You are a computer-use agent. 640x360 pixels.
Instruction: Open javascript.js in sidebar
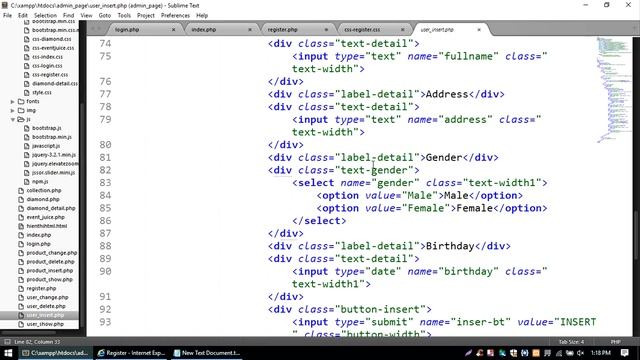[x=46, y=146]
